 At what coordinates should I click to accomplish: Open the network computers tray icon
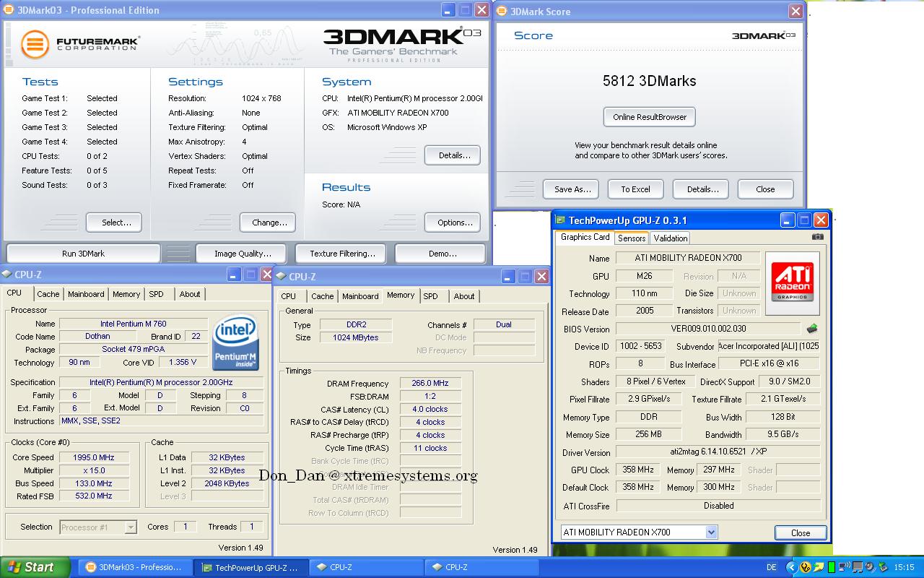858,567
